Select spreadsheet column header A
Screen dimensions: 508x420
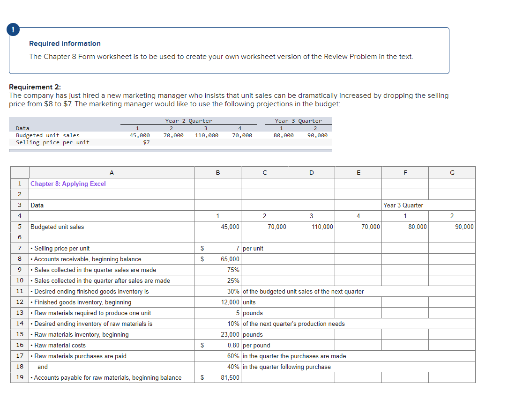click(x=112, y=172)
